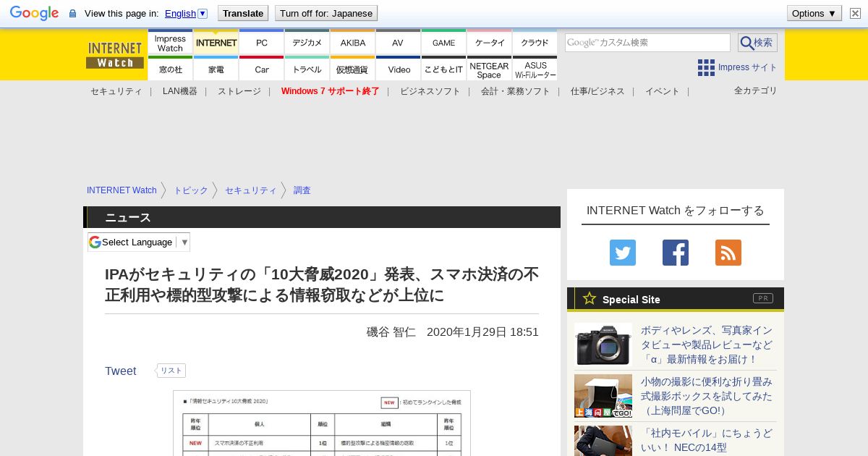Image resolution: width=868 pixels, height=456 pixels.
Task: Click the 調査 breadcrumb link
Action: [302, 190]
